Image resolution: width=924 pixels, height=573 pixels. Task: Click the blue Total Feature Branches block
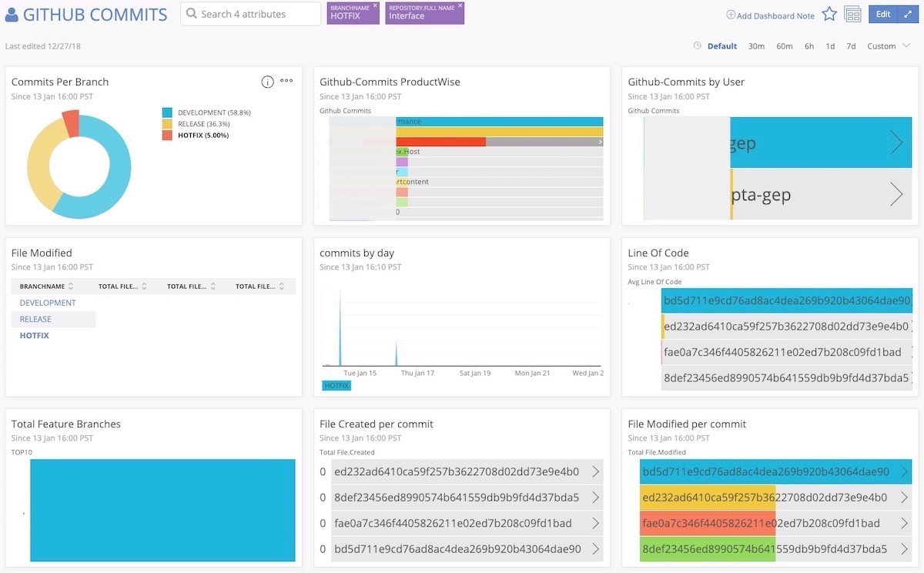tap(162, 510)
